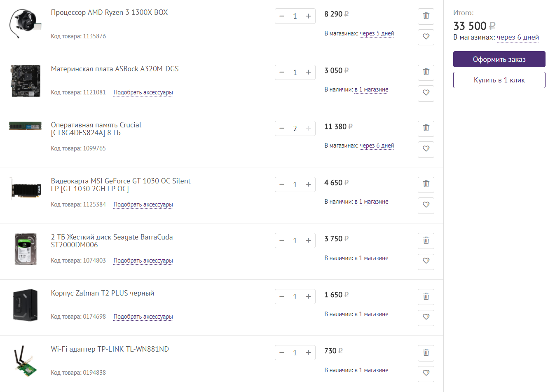Viewport: 555px width, 392px height.
Task: Open accessories link for ASRock motherboard
Action: tap(143, 92)
